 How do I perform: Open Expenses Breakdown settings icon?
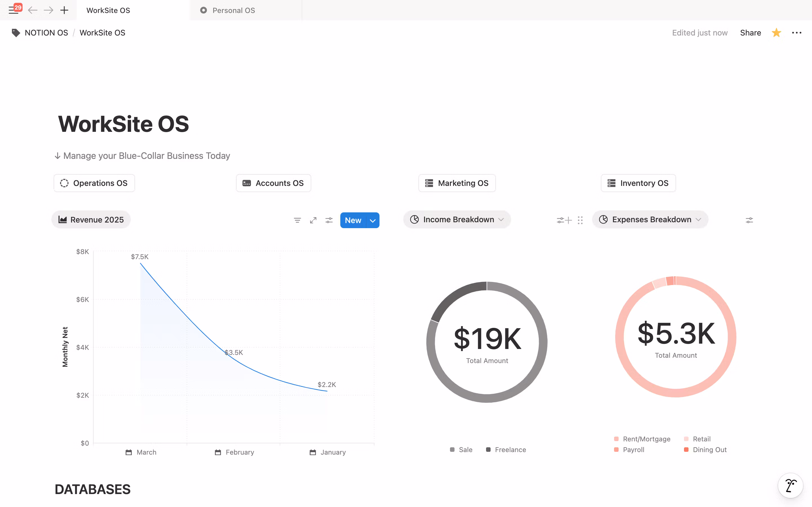[749, 220]
